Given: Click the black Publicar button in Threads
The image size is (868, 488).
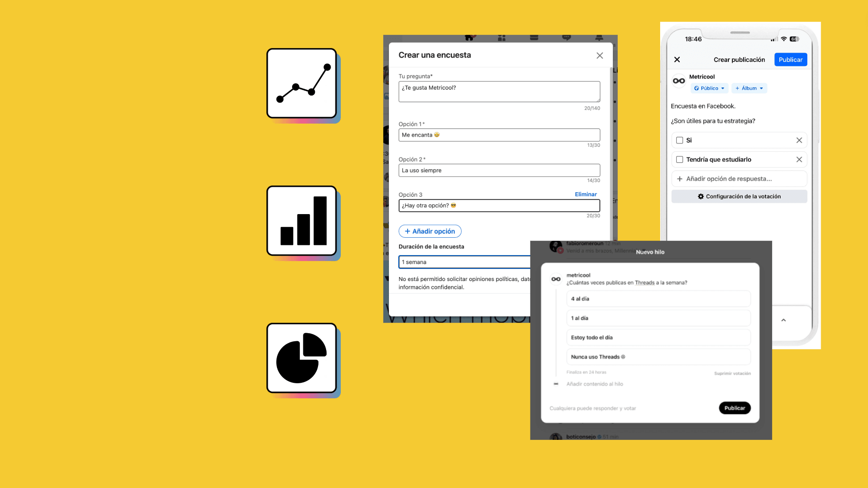Looking at the screenshot, I should 734,408.
